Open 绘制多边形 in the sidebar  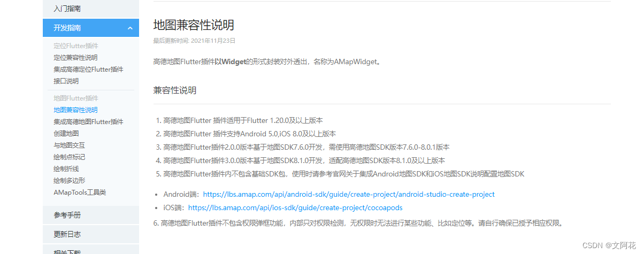point(69,180)
